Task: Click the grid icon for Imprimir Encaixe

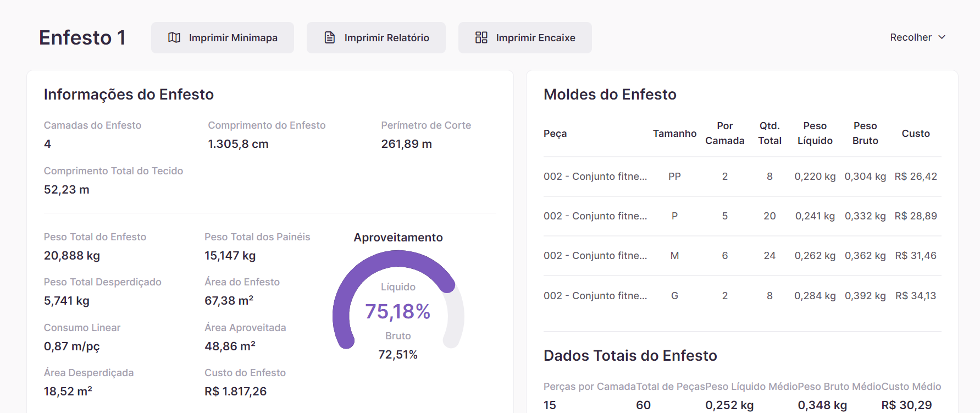Action: click(x=481, y=37)
